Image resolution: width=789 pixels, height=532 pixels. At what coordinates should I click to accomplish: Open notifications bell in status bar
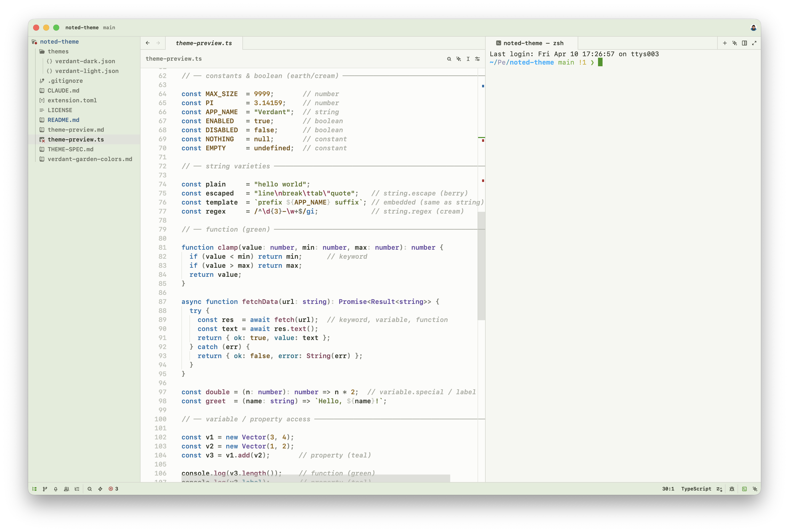(x=56, y=489)
